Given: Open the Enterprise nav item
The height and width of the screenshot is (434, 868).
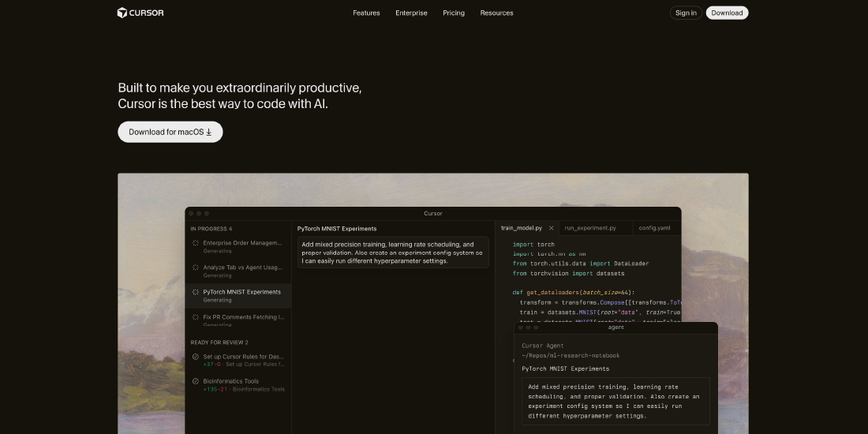Looking at the screenshot, I should 411,13.
